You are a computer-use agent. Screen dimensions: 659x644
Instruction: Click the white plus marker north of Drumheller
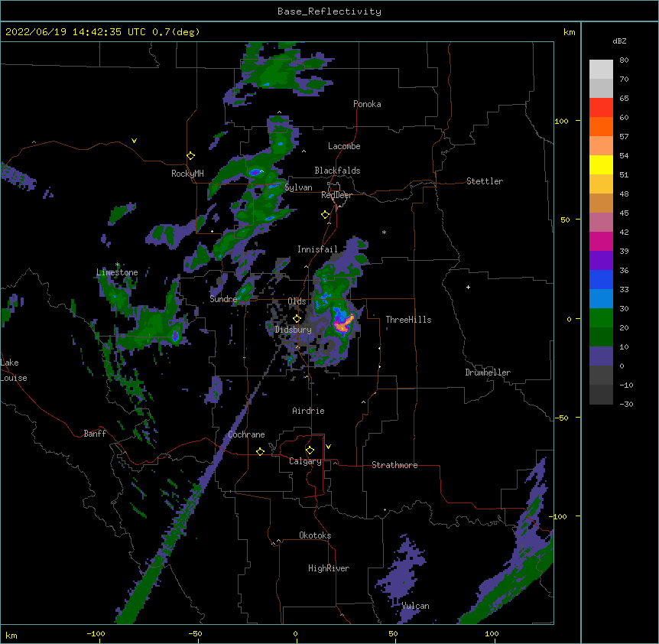tap(468, 287)
